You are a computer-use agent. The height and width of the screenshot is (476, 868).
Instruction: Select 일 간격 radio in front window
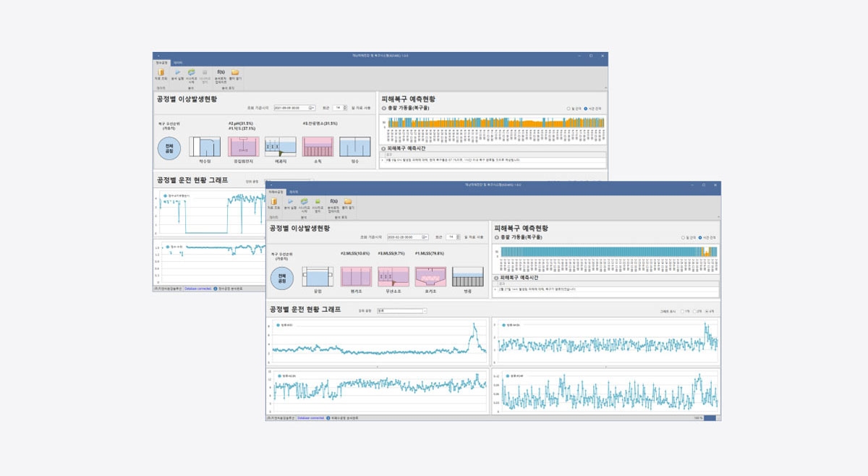pyautogui.click(x=683, y=237)
